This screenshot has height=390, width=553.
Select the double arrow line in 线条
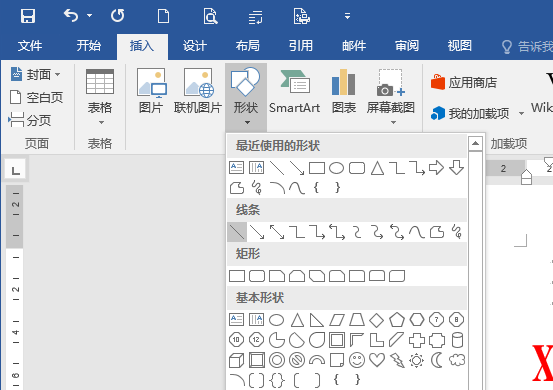click(x=277, y=232)
